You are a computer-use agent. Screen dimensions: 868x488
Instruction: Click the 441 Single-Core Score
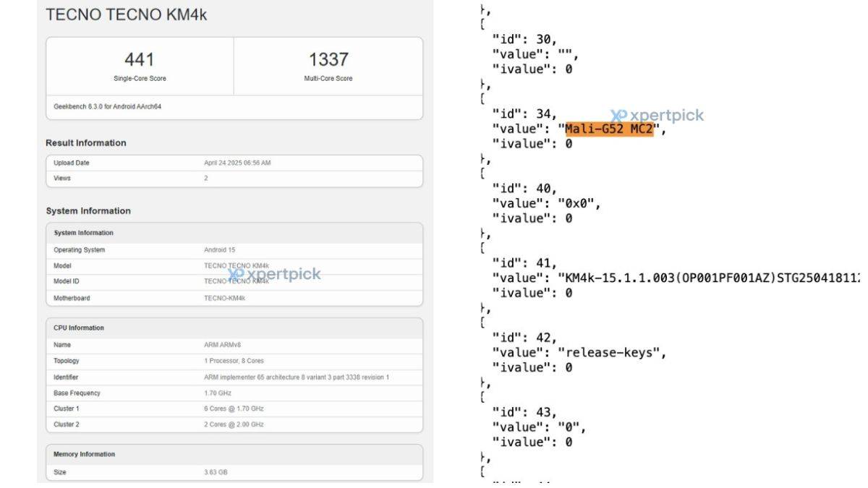pos(140,59)
